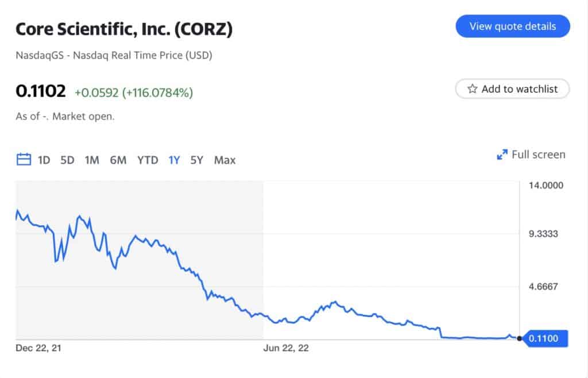Click the shaded left region of chart
This screenshot has width=588, height=378.
pyautogui.click(x=138, y=276)
